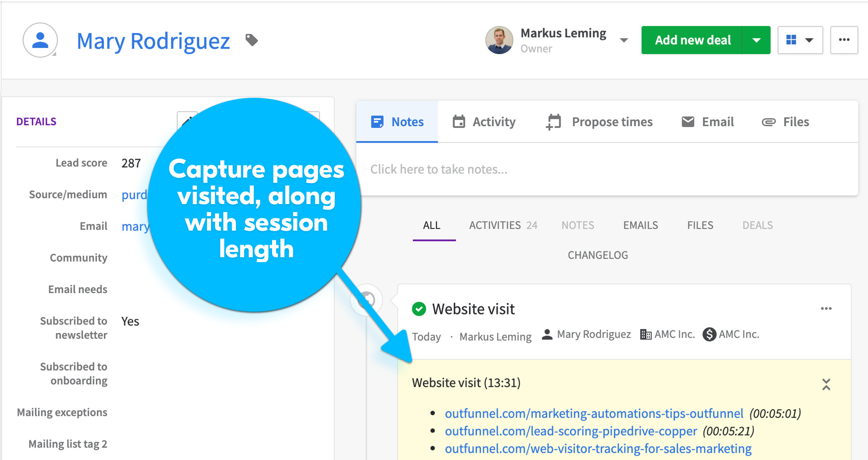Open the Website visit activity ellipsis menu

point(826,309)
